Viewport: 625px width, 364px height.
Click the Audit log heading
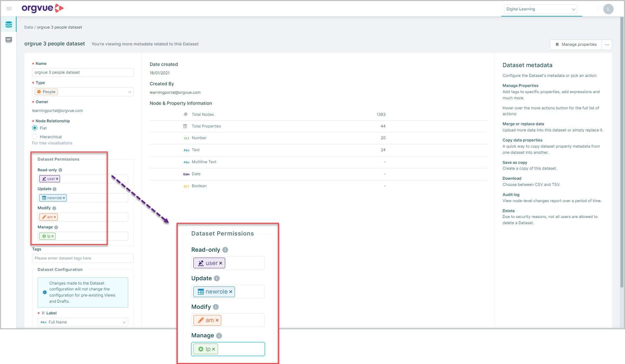click(511, 195)
